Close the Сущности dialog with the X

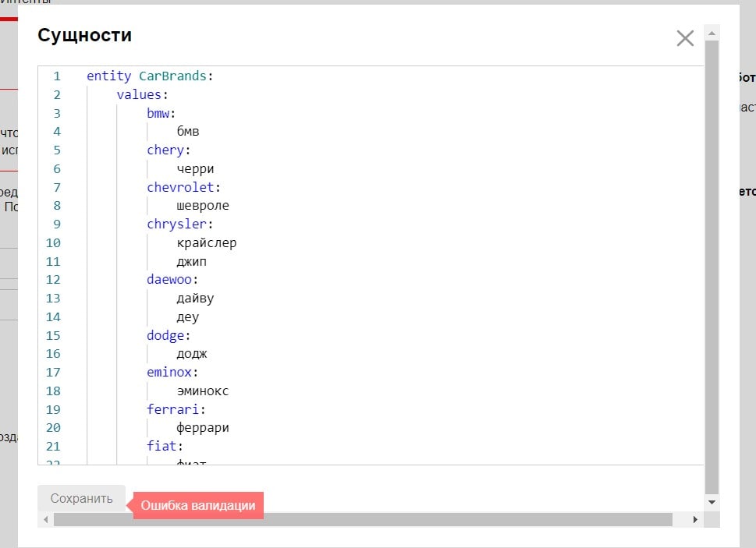tap(685, 38)
